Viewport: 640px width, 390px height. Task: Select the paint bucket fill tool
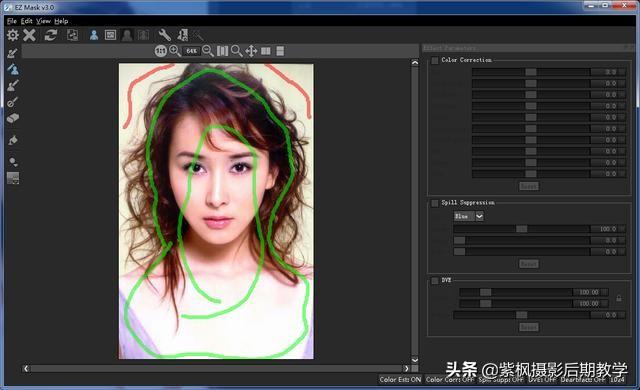click(13, 140)
